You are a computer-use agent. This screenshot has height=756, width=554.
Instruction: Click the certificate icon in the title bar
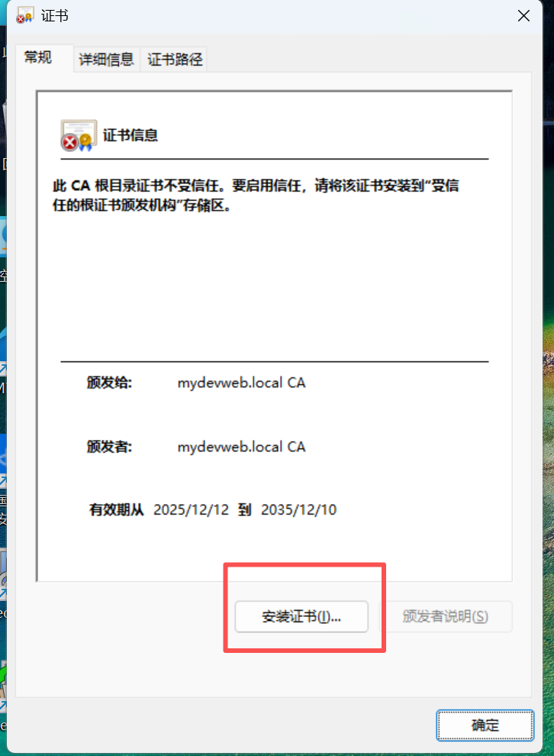[x=24, y=15]
